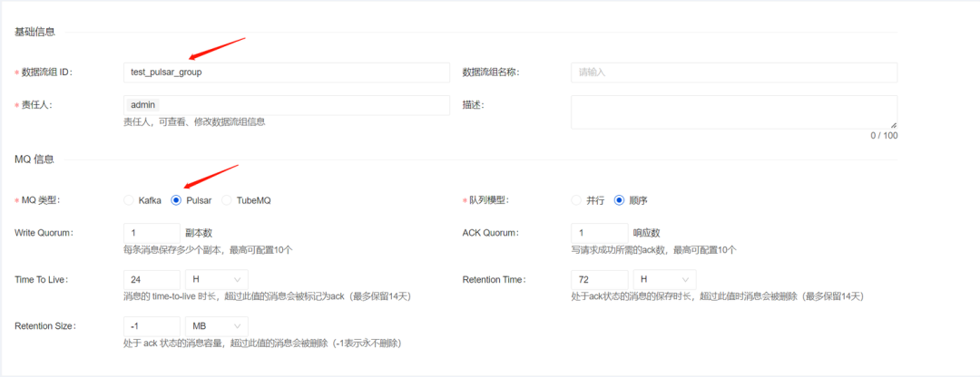Click the Write Quorum number field
The image size is (980, 377).
(152, 233)
